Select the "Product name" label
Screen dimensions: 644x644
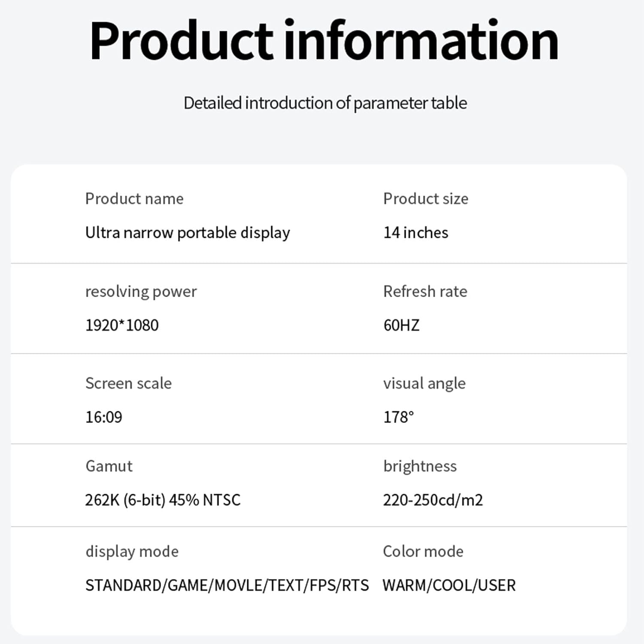coord(134,199)
